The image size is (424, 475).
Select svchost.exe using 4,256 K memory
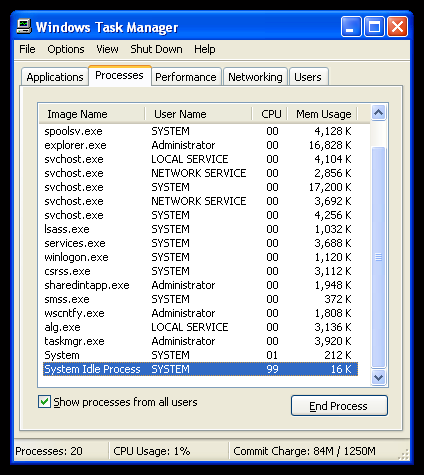point(200,215)
